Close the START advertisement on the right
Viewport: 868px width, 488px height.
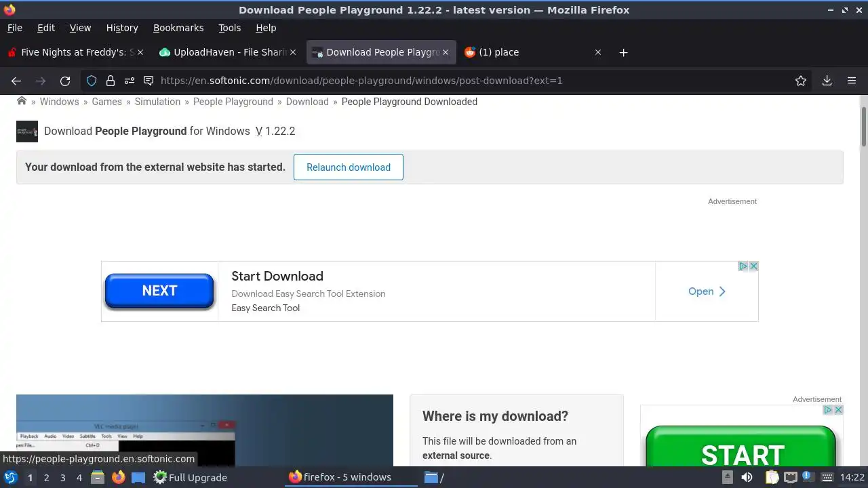point(838,410)
